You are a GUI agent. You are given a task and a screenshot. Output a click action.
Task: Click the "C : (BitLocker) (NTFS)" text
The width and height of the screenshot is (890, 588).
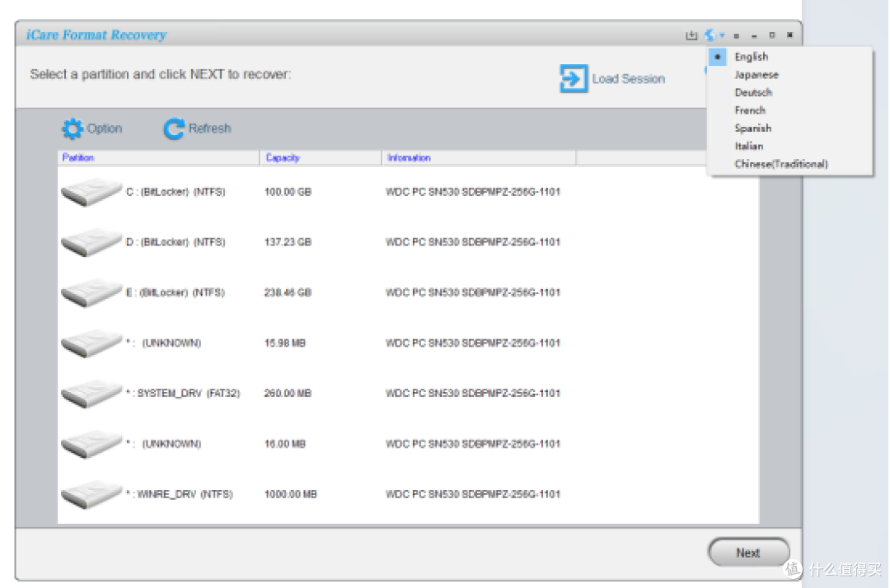click(176, 192)
